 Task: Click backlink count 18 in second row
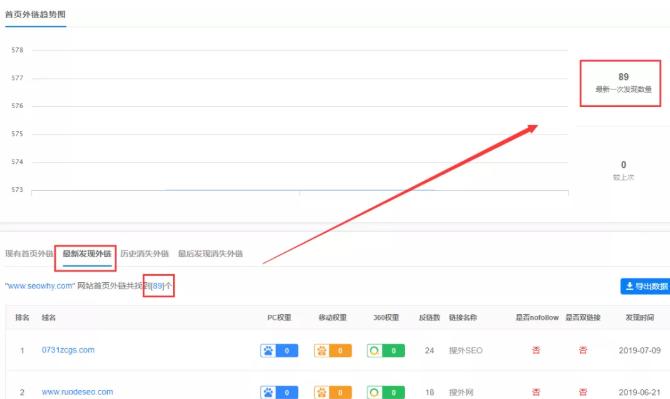coord(429,392)
